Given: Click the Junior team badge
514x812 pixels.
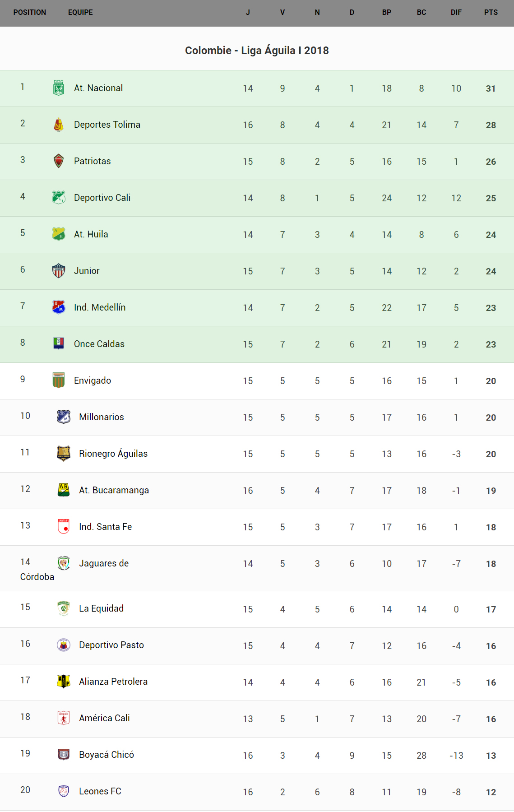Looking at the screenshot, I should pos(59,271).
